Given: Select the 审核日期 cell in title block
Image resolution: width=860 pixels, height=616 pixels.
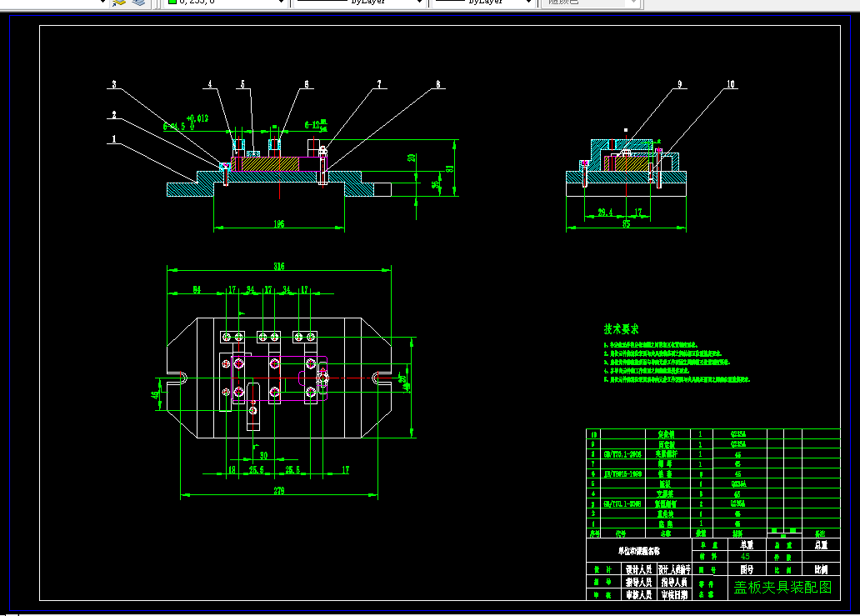Looking at the screenshot, I should [x=674, y=594].
